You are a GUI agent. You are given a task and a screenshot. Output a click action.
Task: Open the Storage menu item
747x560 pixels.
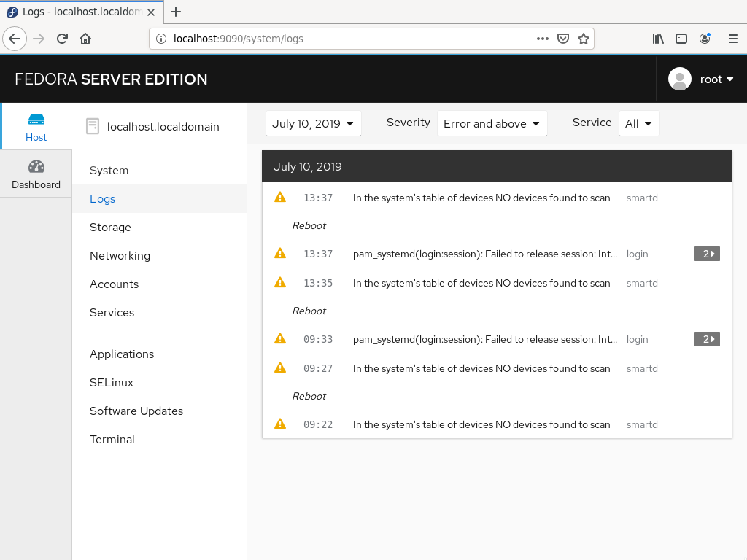[x=110, y=227]
